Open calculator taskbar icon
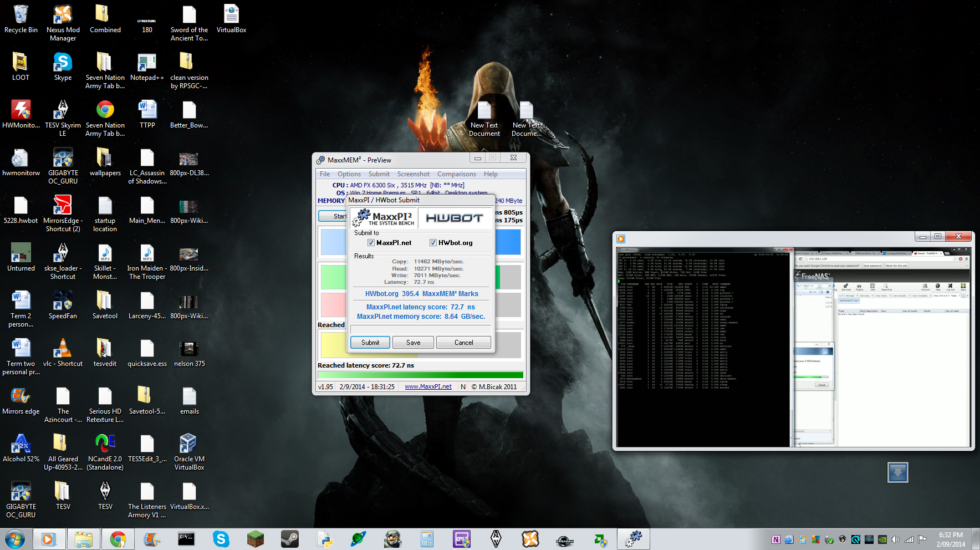Screen dimensions: 980x550 (427, 539)
